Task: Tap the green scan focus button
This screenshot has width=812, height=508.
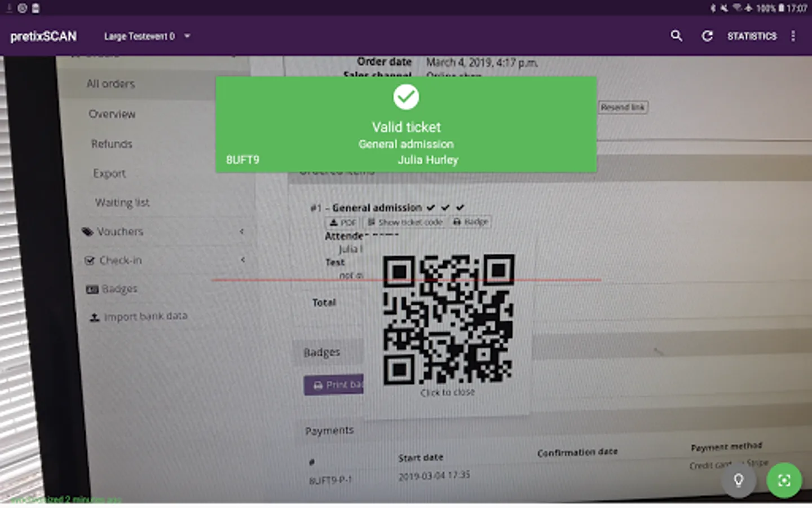Action: [x=784, y=480]
